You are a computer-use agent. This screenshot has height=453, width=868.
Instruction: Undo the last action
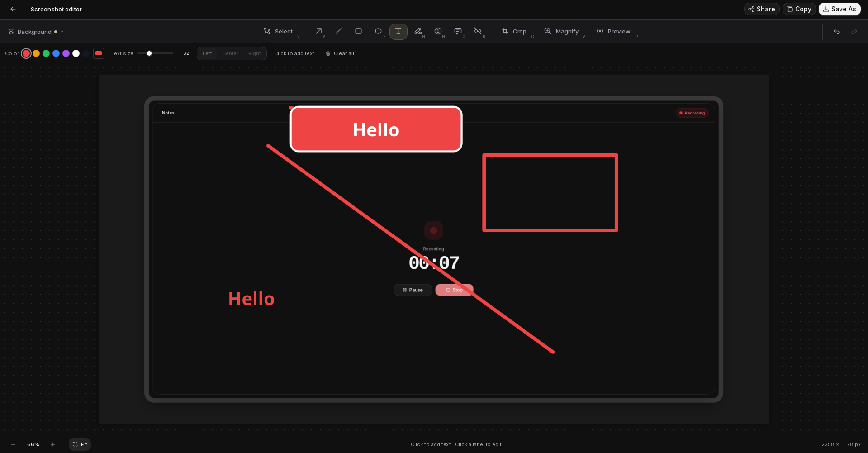(x=836, y=32)
